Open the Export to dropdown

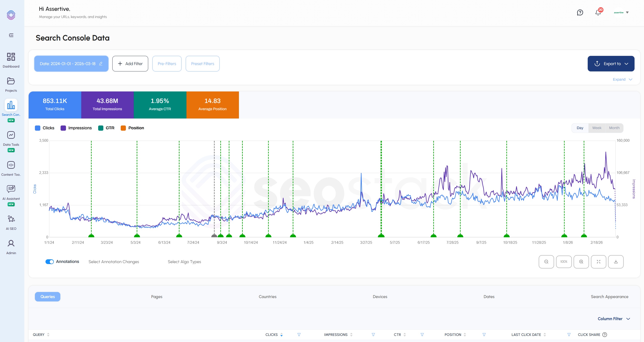pyautogui.click(x=611, y=64)
